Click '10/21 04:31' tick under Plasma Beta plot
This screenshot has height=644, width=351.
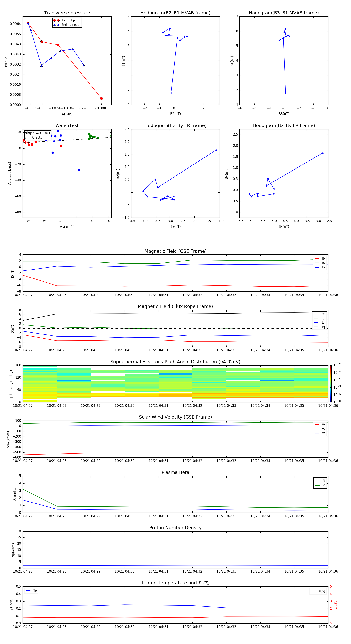click(x=158, y=516)
